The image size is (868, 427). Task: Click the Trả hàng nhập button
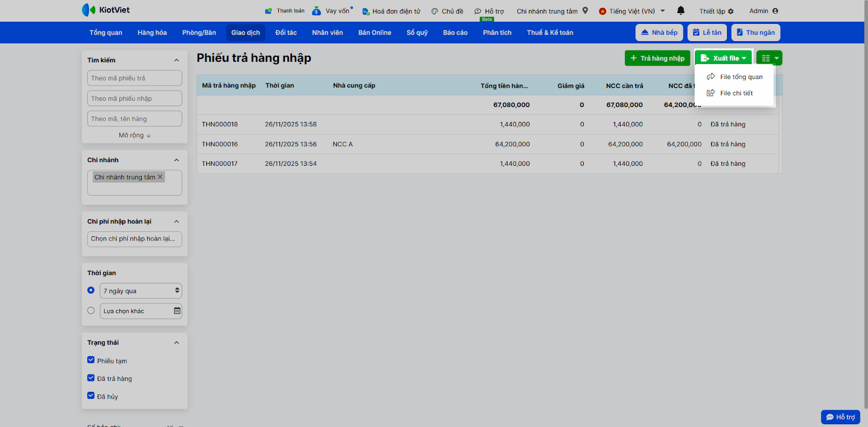click(x=658, y=58)
